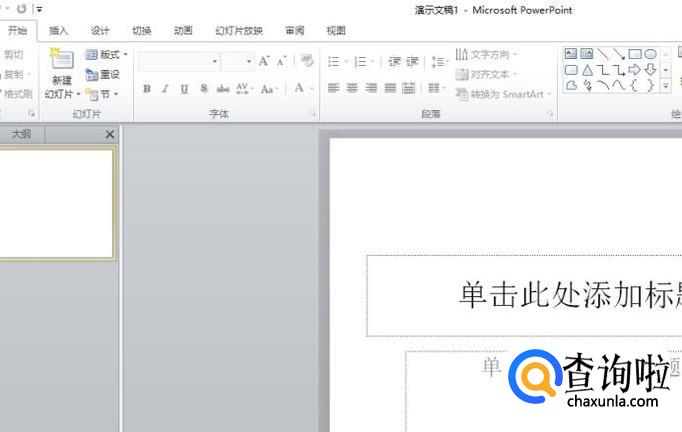
Task: Click the Clear Formatting eraser icon
Action: (x=306, y=61)
